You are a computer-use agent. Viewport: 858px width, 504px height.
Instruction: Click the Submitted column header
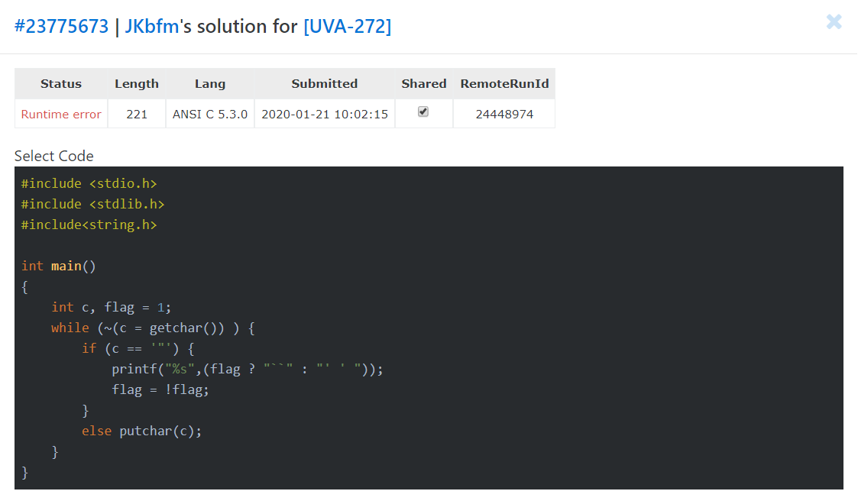[325, 84]
